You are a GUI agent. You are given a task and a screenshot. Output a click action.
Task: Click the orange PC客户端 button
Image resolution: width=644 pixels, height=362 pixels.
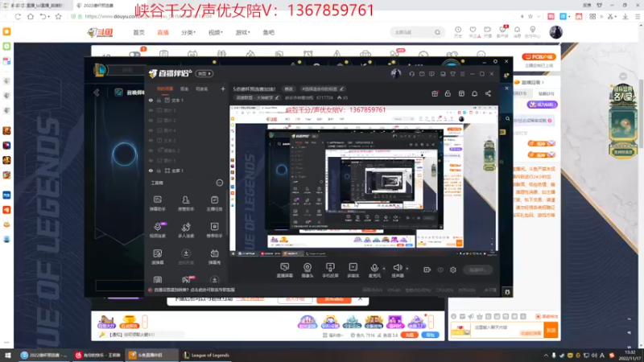click(x=539, y=56)
